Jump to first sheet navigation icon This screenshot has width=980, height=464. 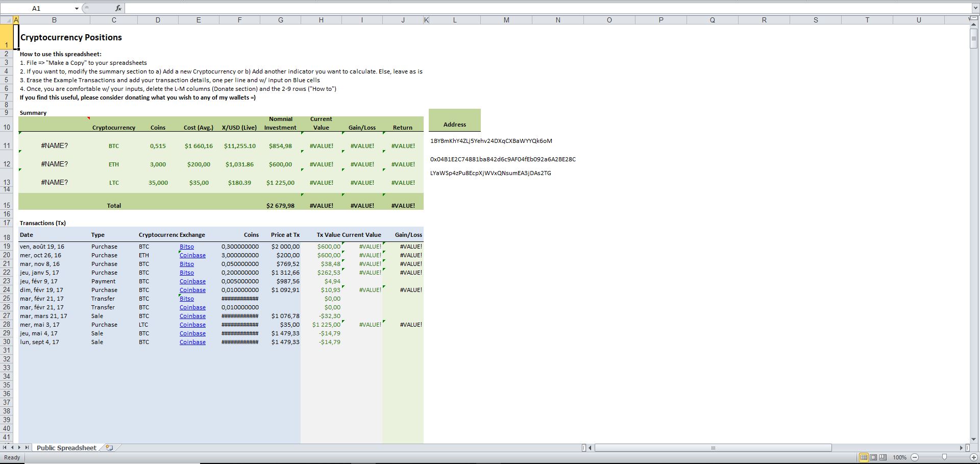tap(5, 448)
